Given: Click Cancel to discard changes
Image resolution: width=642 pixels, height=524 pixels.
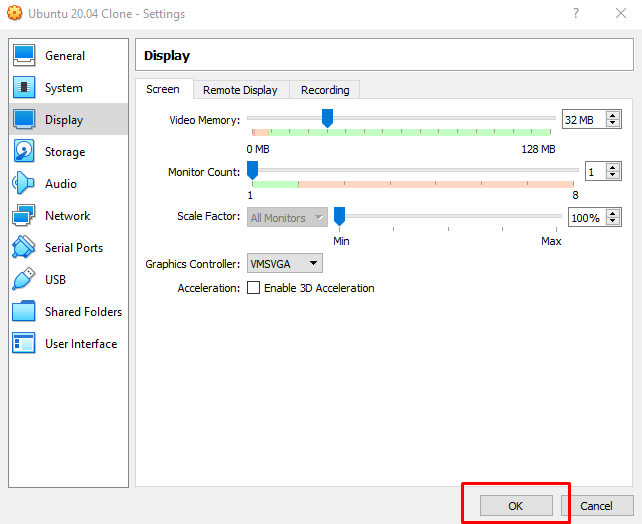Looking at the screenshot, I should click(x=597, y=506).
